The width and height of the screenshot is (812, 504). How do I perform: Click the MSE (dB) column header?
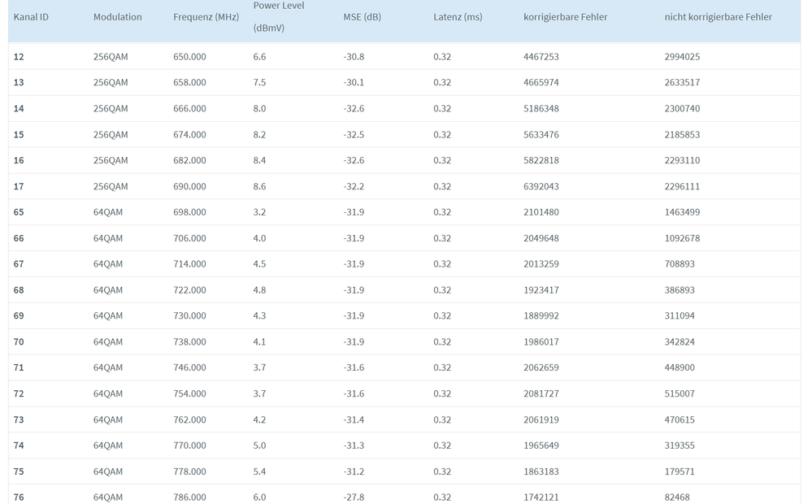(362, 17)
